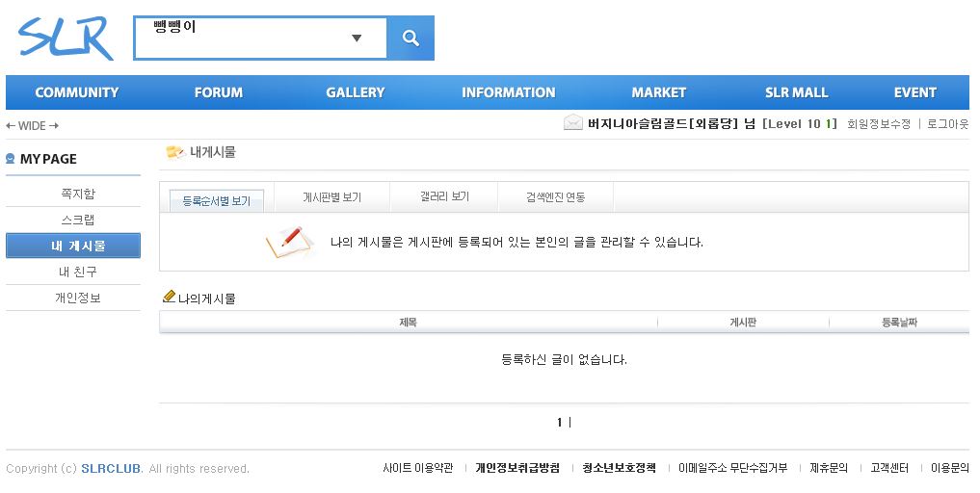Click the 내게시물 folder icon
This screenshot has height=493, width=980.
pyautogui.click(x=174, y=152)
